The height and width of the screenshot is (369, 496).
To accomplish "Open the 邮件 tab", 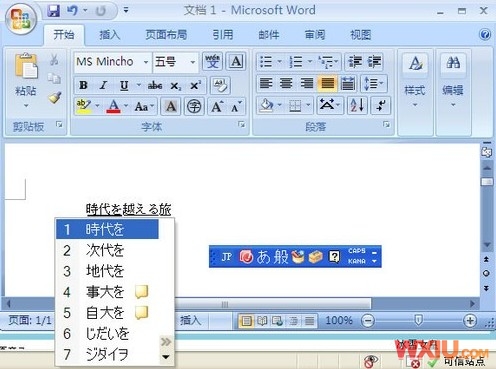I will (269, 35).
